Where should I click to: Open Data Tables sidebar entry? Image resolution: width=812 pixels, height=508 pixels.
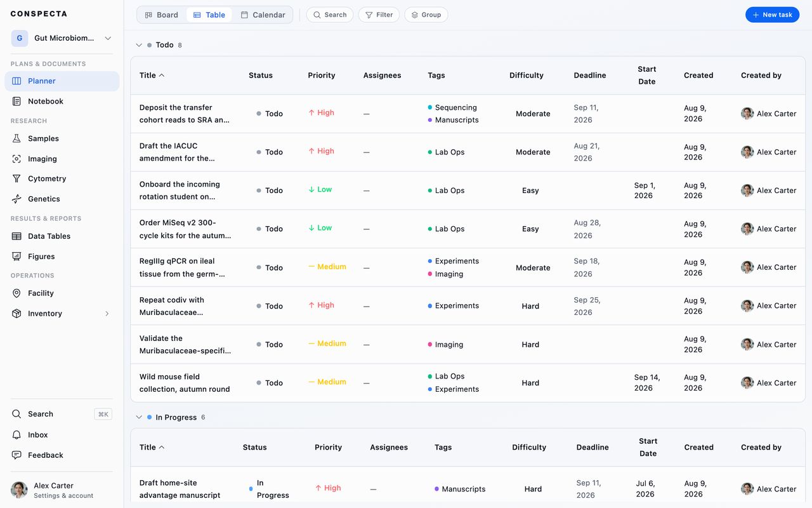[62, 236]
